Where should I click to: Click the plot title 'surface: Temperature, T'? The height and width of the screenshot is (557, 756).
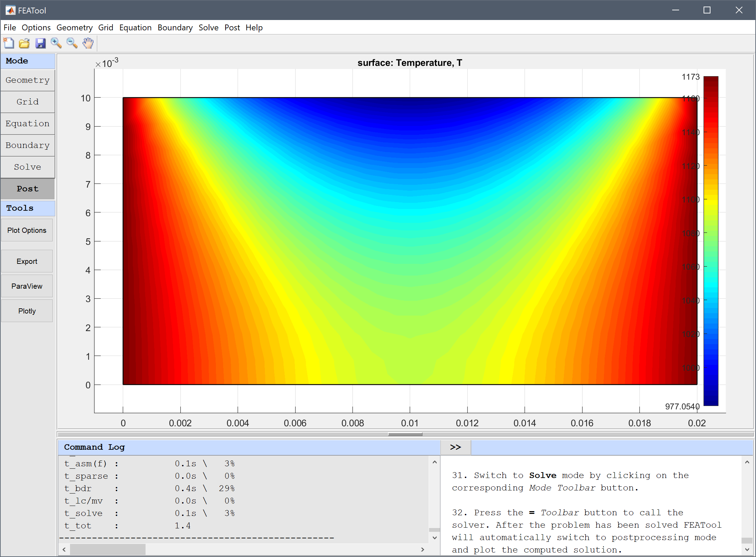coord(410,63)
